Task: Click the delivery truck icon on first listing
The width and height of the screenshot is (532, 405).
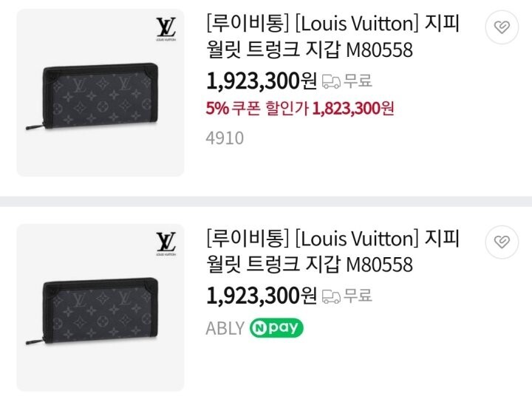Action: tap(332, 81)
